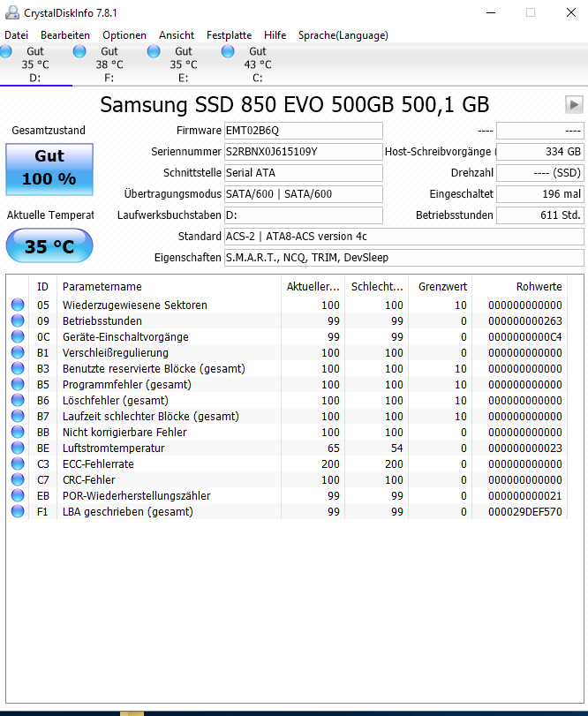Viewport: 588px width, 716px height.
Task: Click the Aktueller... column header
Action: pos(313,286)
